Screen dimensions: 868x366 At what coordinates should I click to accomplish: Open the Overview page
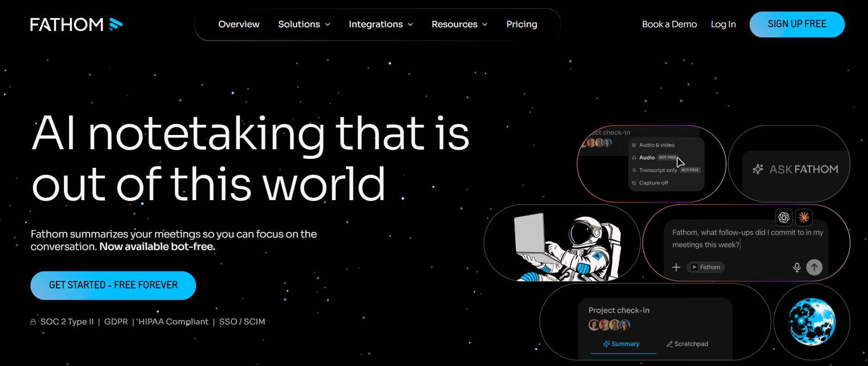239,24
